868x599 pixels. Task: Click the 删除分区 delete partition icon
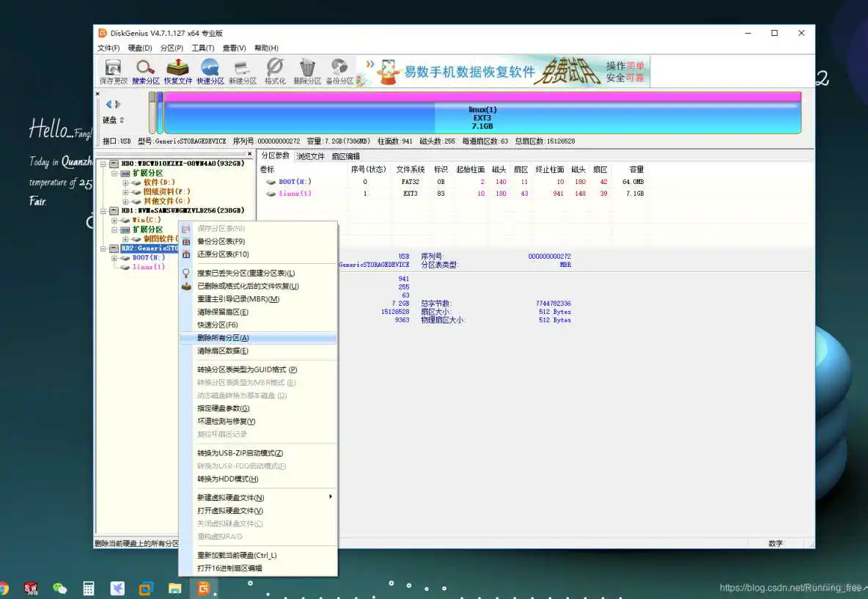pos(306,70)
